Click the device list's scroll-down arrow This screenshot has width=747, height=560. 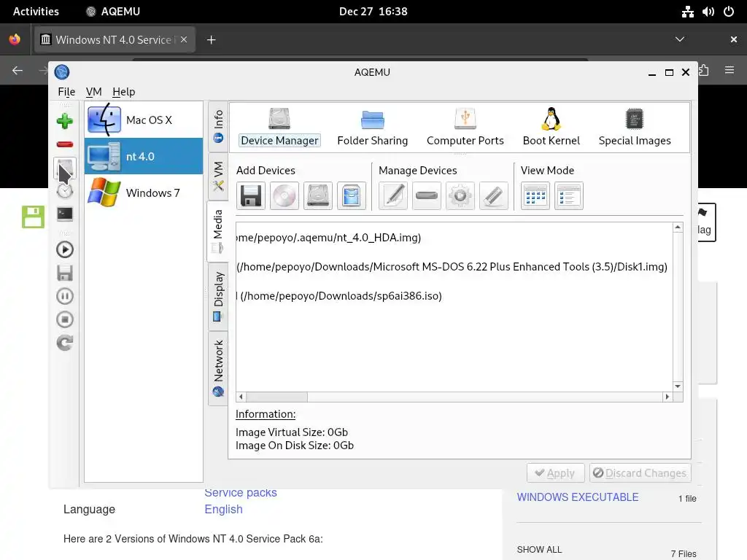tap(678, 386)
